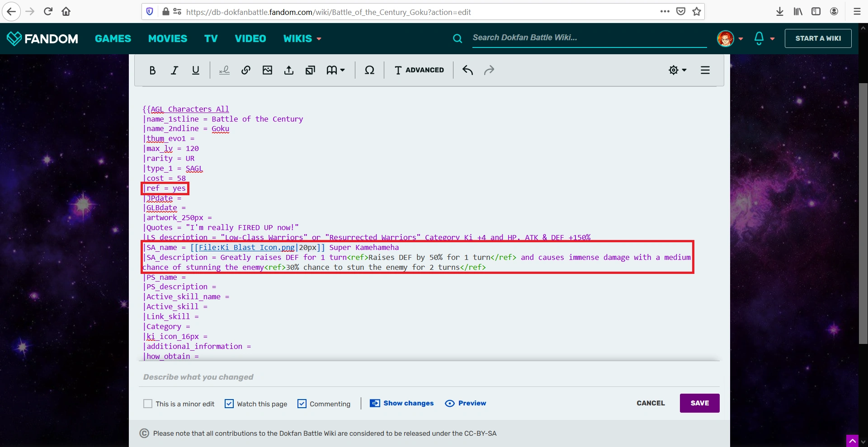Expand the WIKIS dropdown menu
This screenshot has width=868, height=447.
(x=302, y=39)
